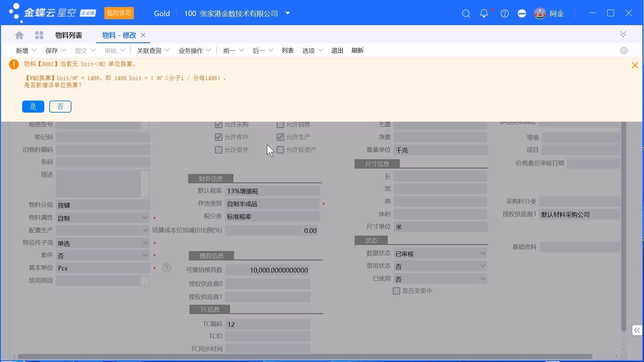This screenshot has height=362, width=644.
Task: Open the apps grid menu icon
Action: click(x=39, y=35)
